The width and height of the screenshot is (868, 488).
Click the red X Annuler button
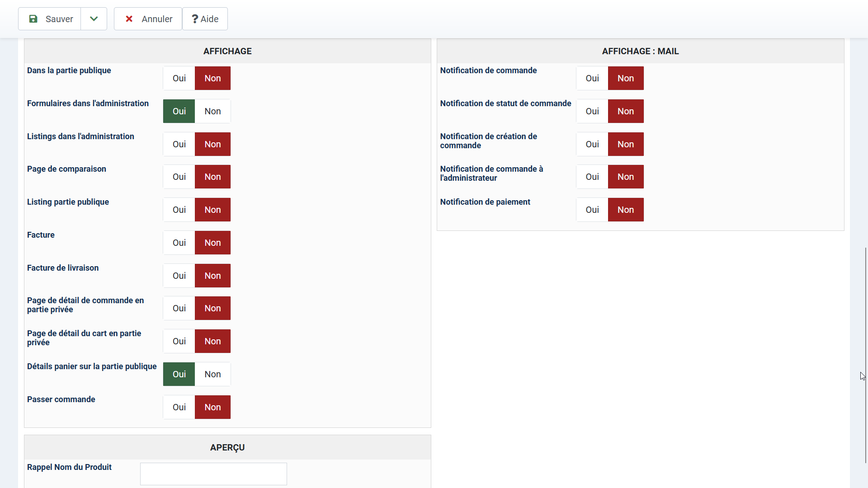point(148,19)
